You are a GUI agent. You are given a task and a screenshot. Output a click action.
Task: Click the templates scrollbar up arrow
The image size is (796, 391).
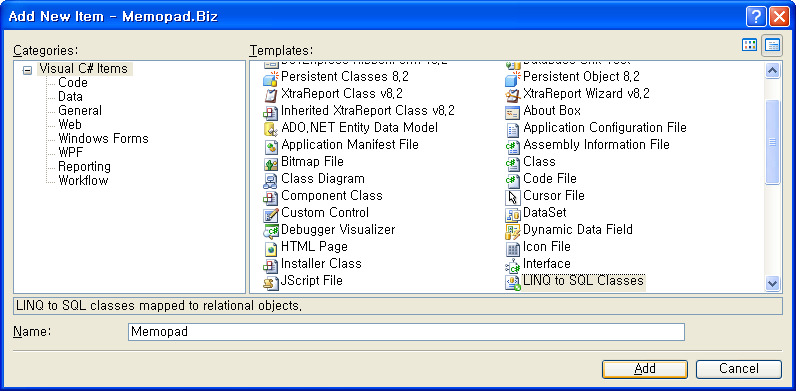point(773,71)
